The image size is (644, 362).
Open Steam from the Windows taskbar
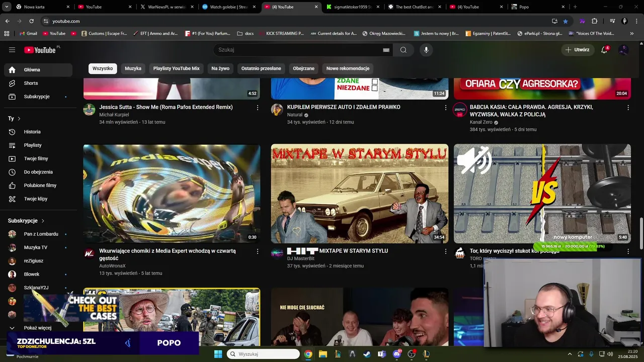367,354
